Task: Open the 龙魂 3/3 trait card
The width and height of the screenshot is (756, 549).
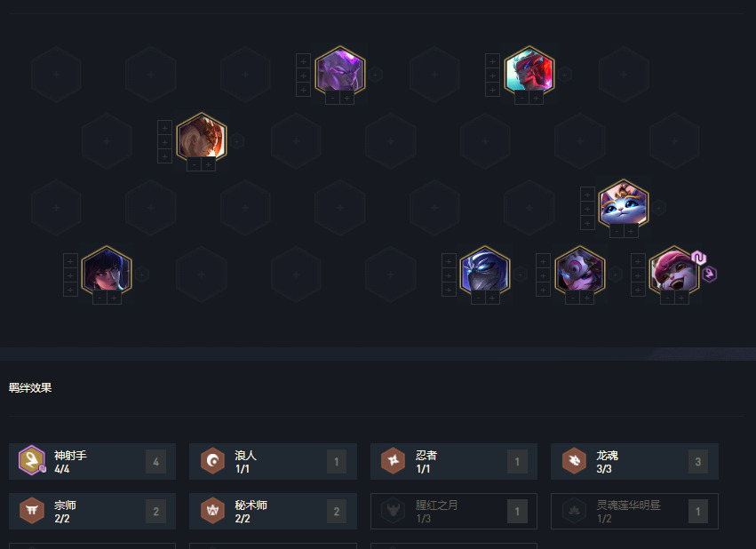Action: (634, 462)
